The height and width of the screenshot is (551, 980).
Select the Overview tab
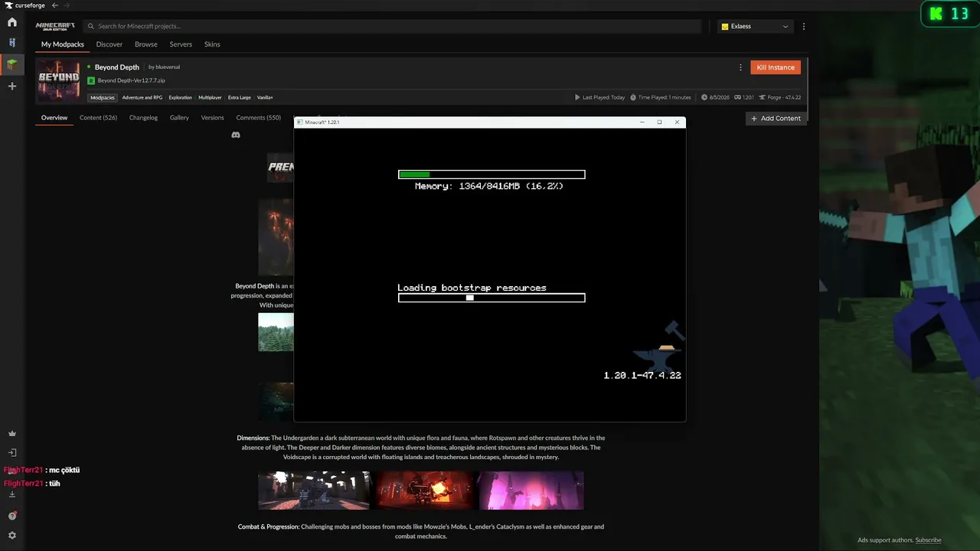(x=54, y=118)
